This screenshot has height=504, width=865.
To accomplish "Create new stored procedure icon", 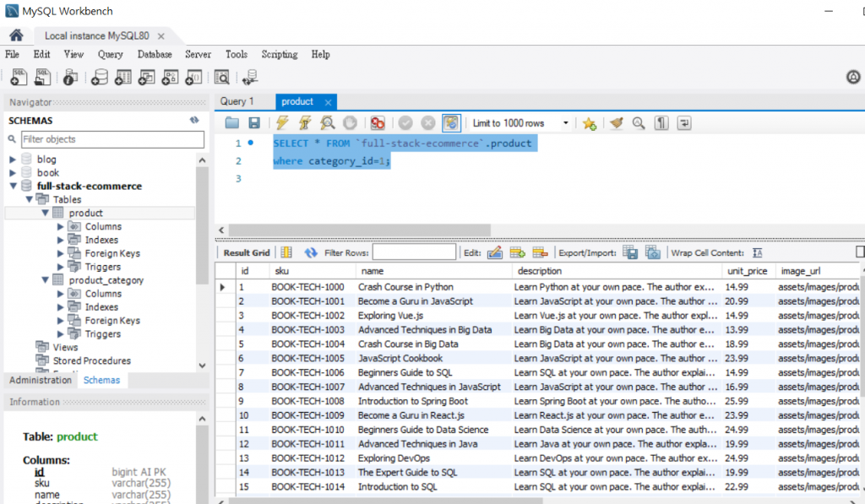I will click(x=170, y=77).
